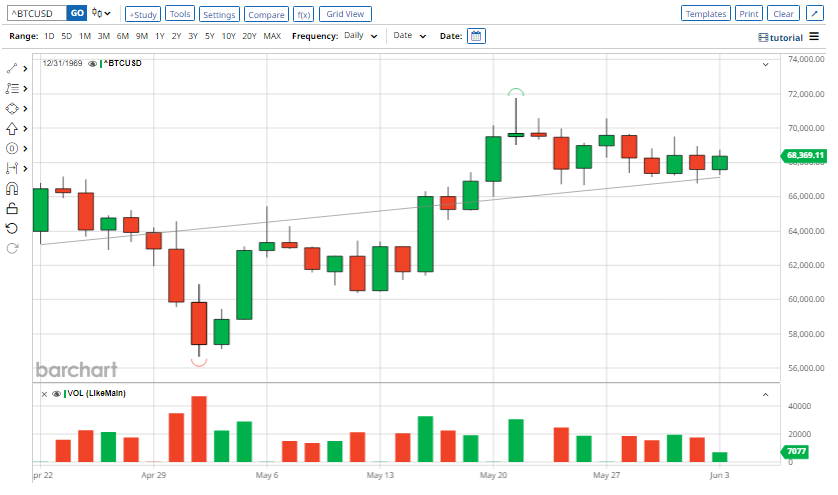Collapse main price pane chevron
The width and height of the screenshot is (838, 495).
pyautogui.click(x=765, y=65)
